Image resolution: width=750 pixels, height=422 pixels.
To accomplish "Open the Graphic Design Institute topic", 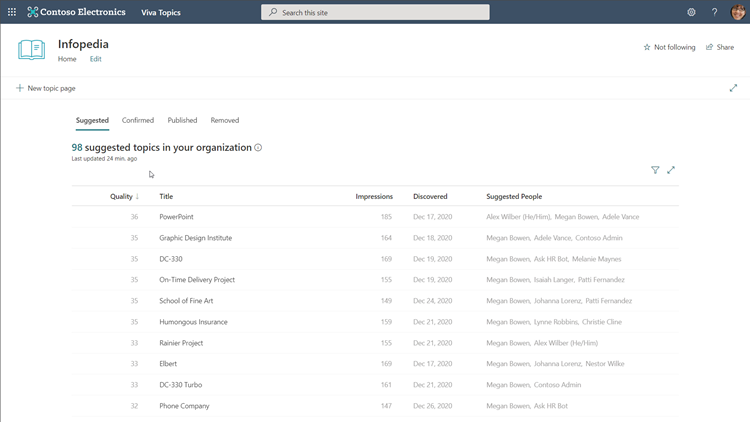I will (x=196, y=238).
